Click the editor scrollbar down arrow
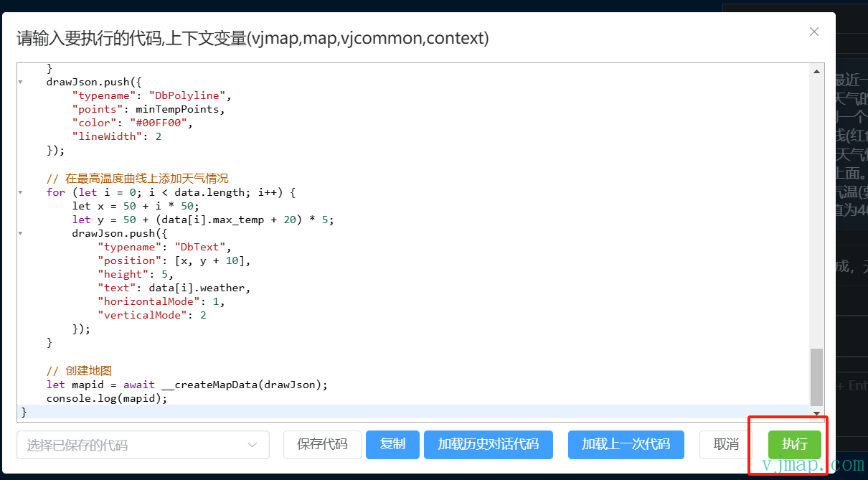Screen dimensions: 868x480 point(816,413)
